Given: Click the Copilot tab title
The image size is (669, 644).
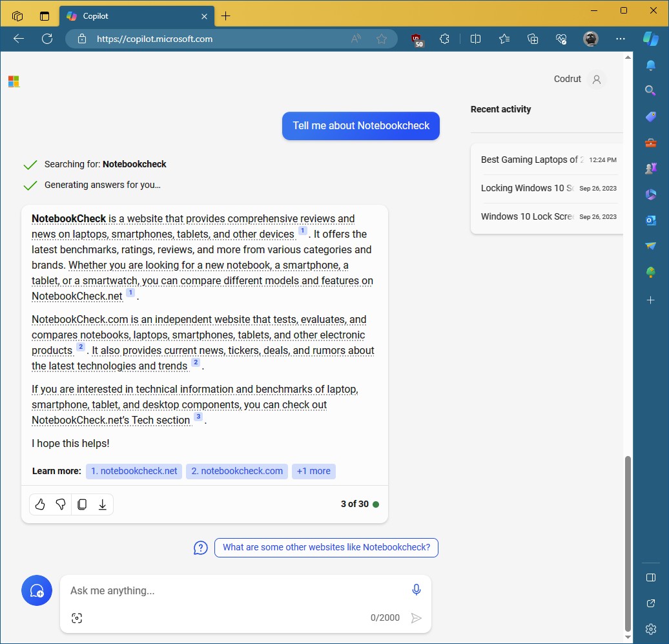Looking at the screenshot, I should [95, 16].
